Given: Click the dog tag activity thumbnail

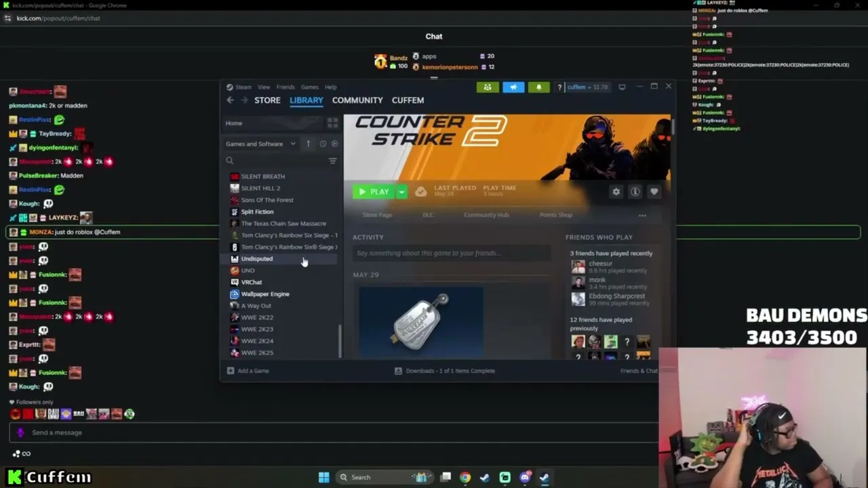Looking at the screenshot, I should [x=421, y=322].
